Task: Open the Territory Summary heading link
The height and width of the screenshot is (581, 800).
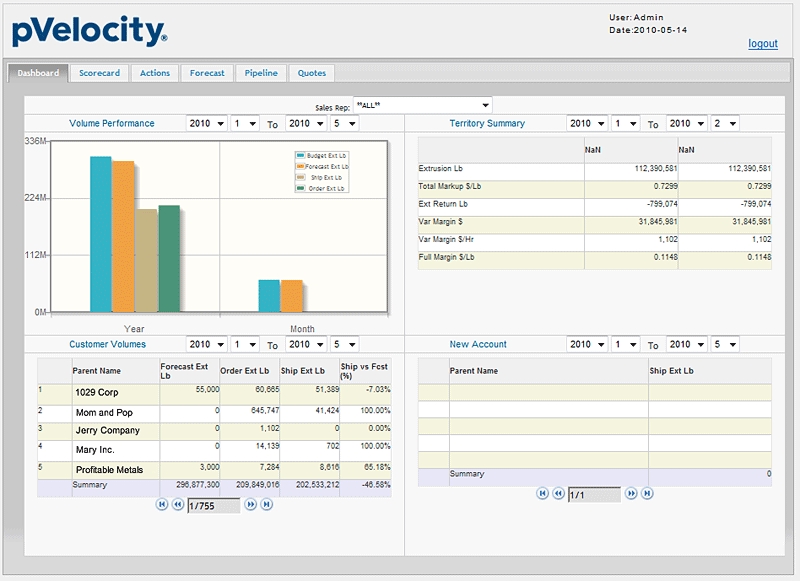Action: tap(487, 123)
